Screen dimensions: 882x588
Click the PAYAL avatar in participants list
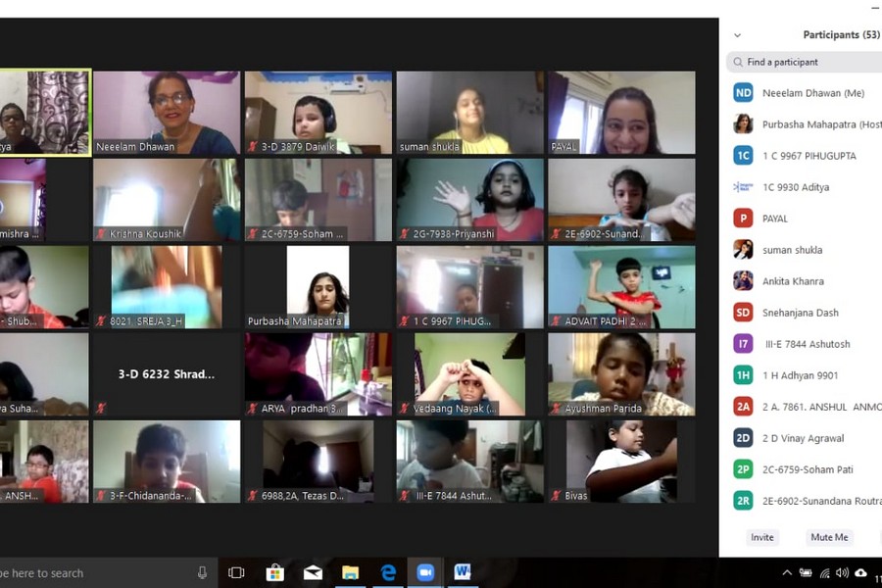743,219
